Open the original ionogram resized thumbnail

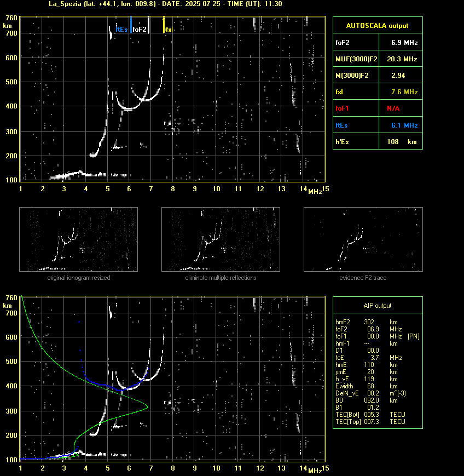click(79, 239)
